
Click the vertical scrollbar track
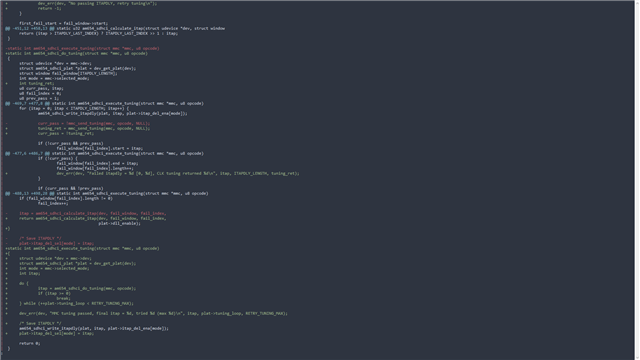coord(637,180)
